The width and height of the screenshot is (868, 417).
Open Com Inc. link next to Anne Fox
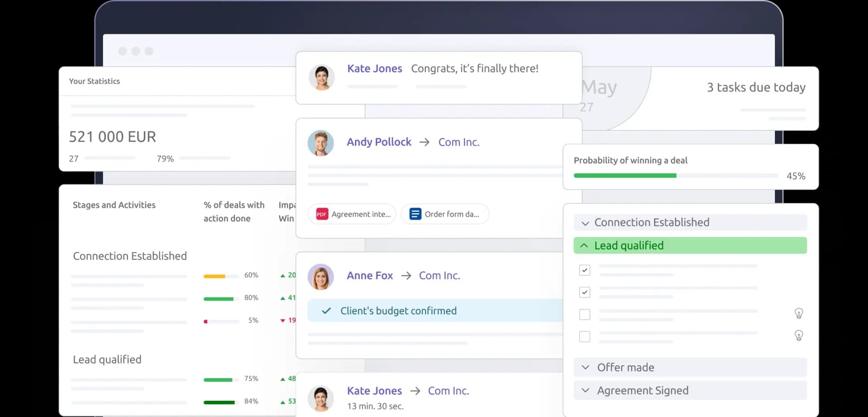tap(439, 275)
